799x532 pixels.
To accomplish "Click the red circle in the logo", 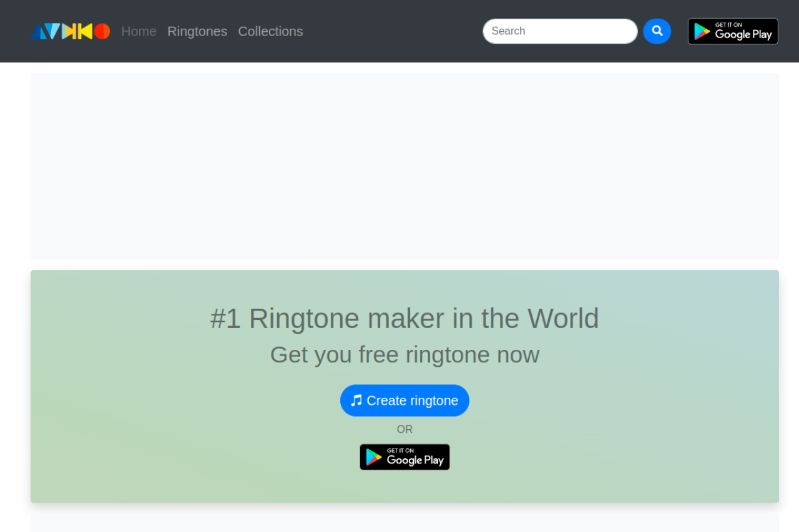I will click(102, 31).
